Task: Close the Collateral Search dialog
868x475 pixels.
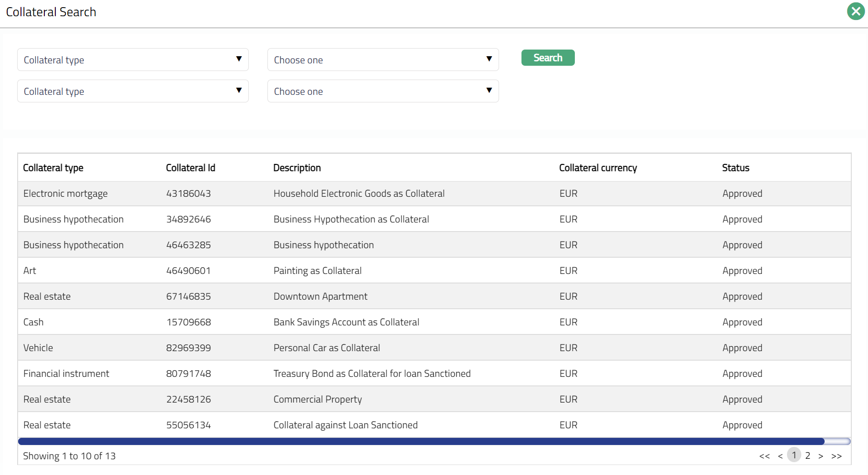Action: point(856,11)
